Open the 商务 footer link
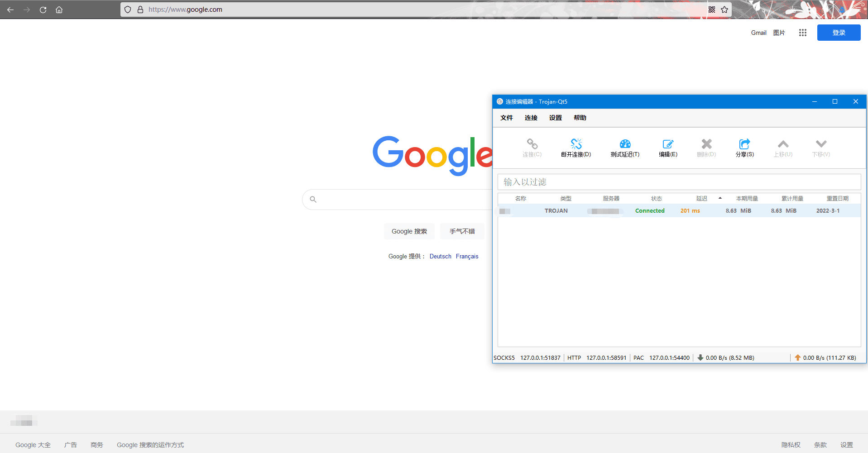 point(97,445)
